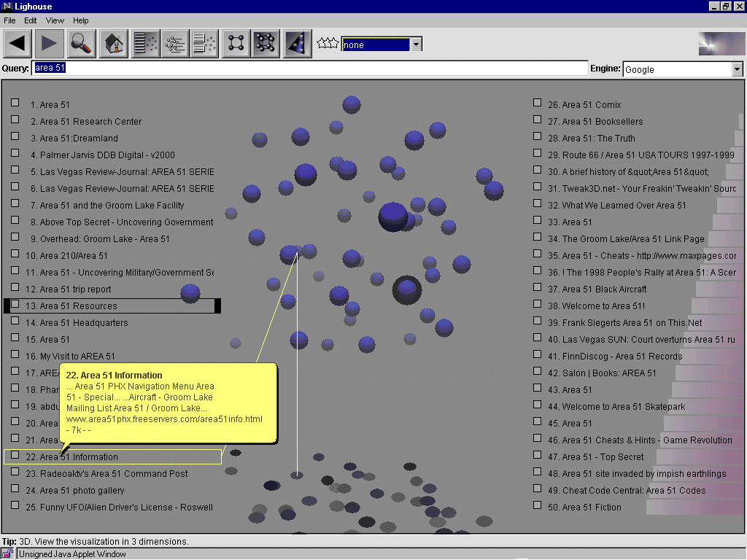This screenshot has width=747, height=560.
Task: Open the File menu
Action: coord(9,20)
